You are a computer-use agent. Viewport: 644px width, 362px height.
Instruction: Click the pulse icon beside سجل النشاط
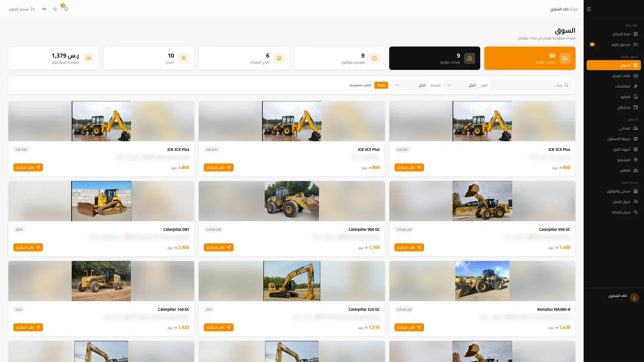(x=636, y=212)
